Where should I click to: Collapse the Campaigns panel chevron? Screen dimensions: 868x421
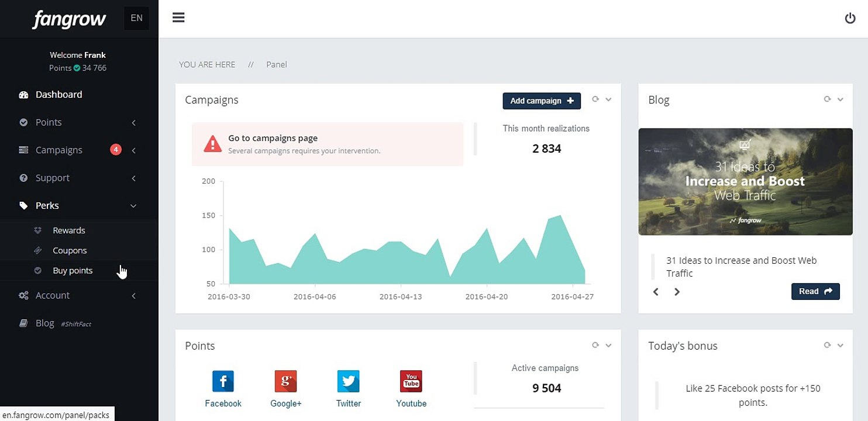608,99
